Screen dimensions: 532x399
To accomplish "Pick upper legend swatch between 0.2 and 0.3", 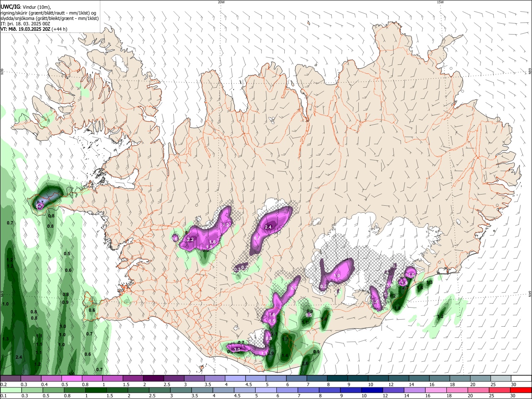I will tap(11, 378).
